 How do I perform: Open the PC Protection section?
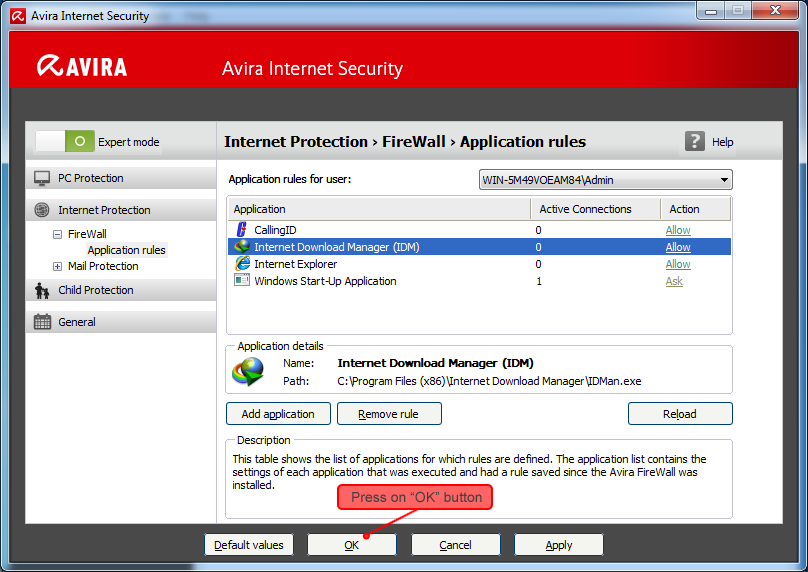coord(121,178)
